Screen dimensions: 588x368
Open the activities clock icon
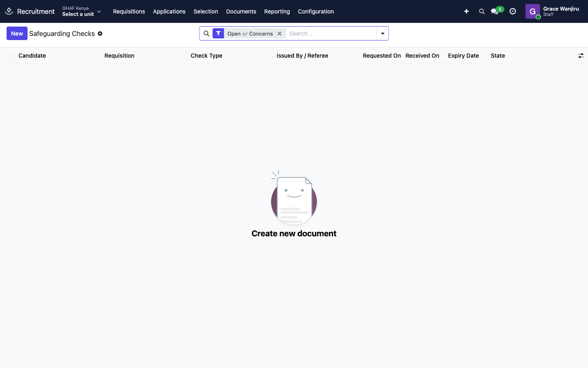tap(513, 11)
